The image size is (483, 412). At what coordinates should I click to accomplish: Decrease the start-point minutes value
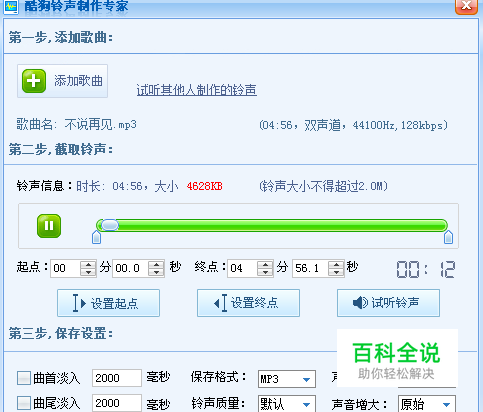[88, 272]
